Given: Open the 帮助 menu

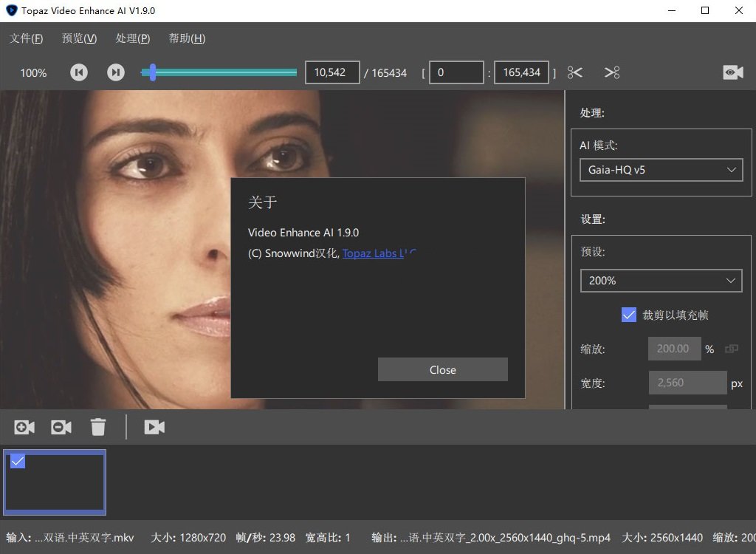Looking at the screenshot, I should click(187, 38).
